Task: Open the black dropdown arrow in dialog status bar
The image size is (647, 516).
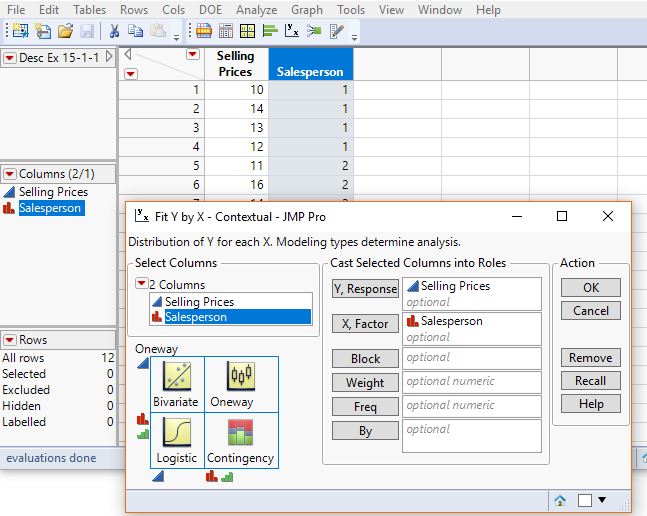Action: click(602, 500)
